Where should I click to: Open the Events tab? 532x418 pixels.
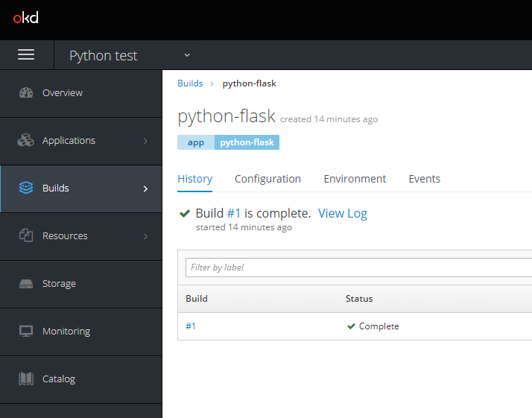pyautogui.click(x=424, y=179)
